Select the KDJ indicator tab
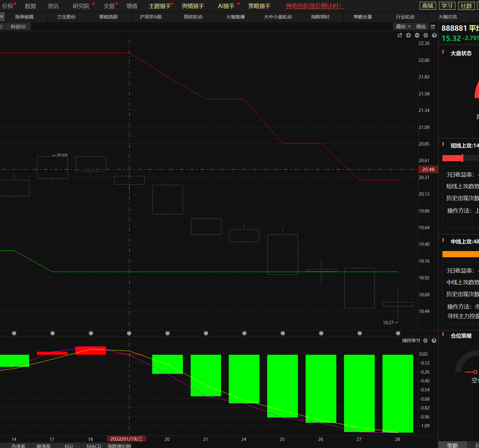This screenshot has width=479, height=448. pyautogui.click(x=69, y=446)
